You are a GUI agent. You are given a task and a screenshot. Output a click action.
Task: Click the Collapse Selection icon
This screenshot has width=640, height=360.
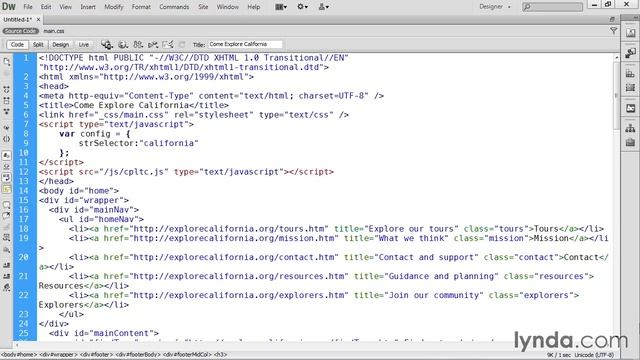tap(7, 100)
